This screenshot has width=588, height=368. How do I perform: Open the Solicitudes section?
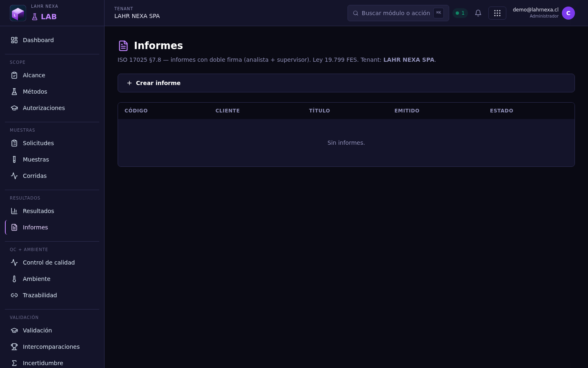(x=52, y=143)
